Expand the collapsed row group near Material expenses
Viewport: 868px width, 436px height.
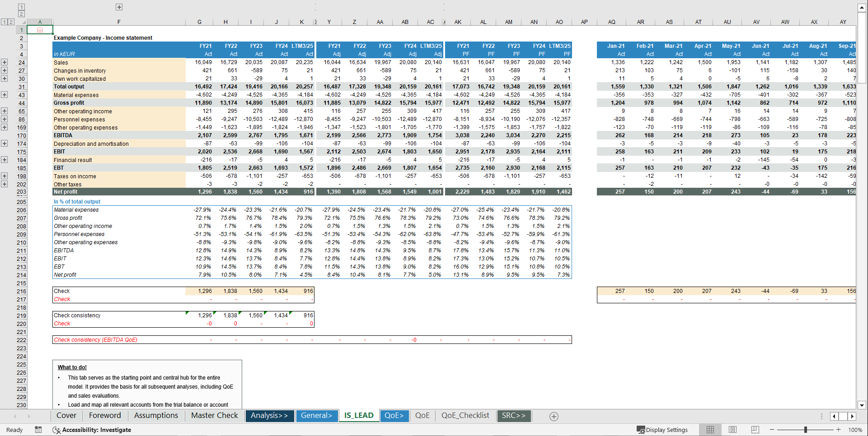pyautogui.click(x=5, y=95)
